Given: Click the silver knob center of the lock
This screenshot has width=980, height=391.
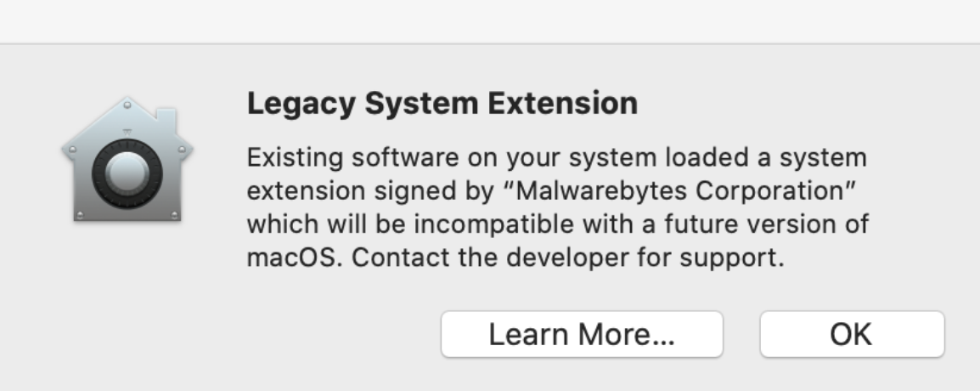Looking at the screenshot, I should [127, 172].
